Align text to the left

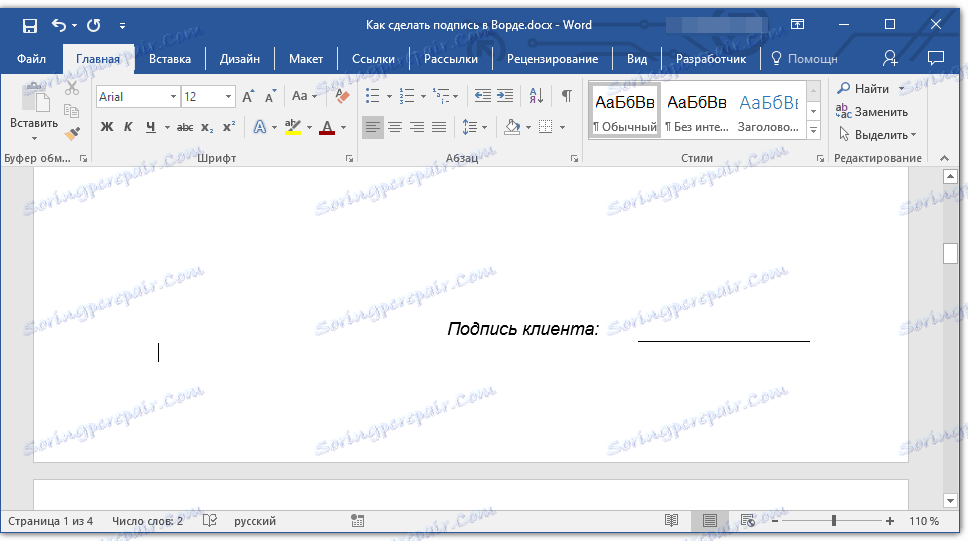372,127
